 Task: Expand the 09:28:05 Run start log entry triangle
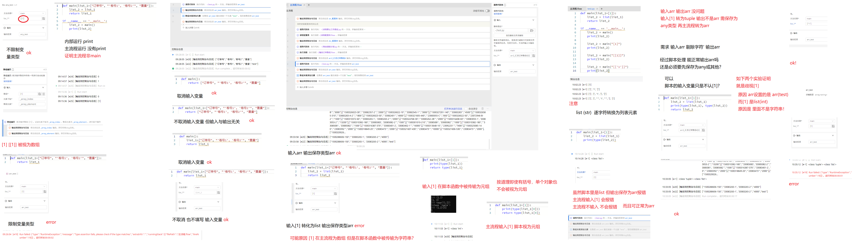173,55
